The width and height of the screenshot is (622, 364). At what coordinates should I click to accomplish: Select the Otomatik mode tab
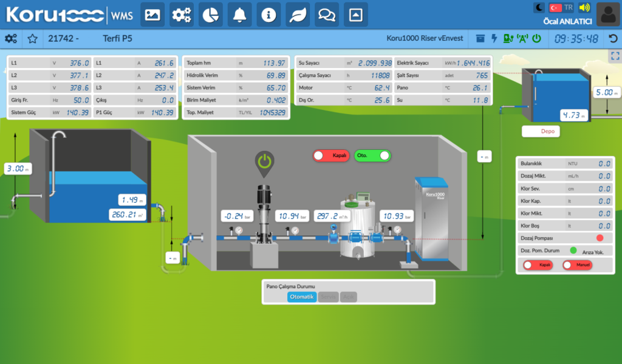(x=302, y=297)
